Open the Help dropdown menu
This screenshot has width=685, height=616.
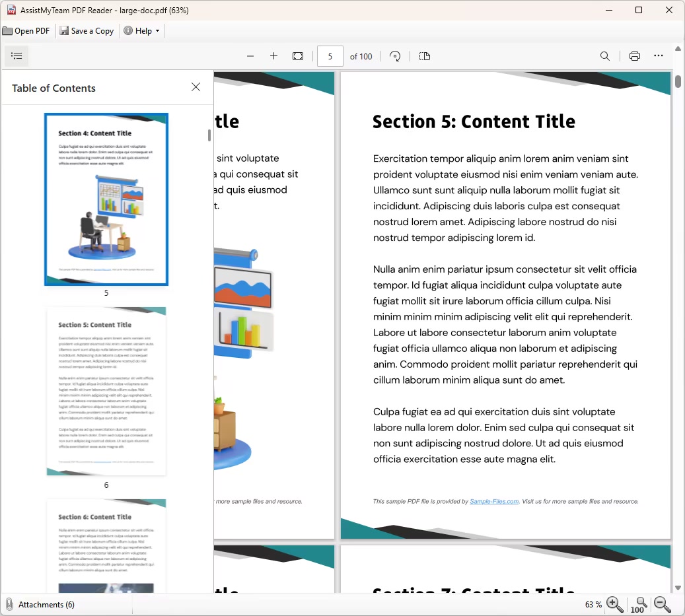coord(142,31)
